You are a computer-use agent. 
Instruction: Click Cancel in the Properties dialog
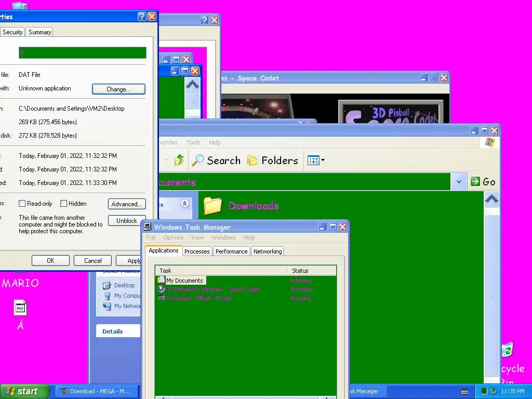coord(92,261)
